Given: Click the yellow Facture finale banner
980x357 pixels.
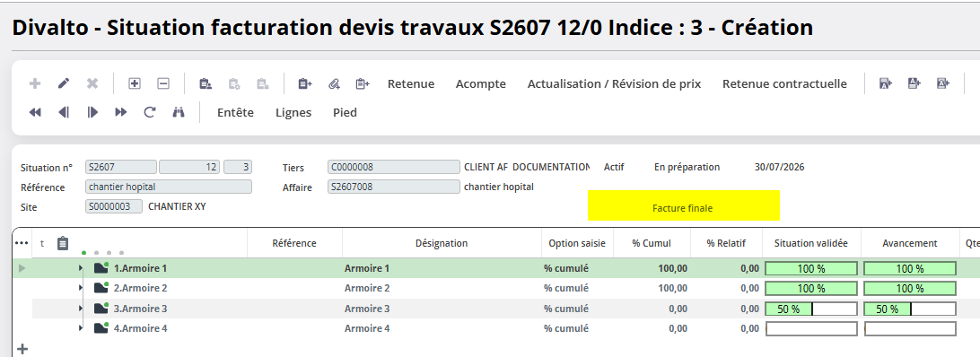Looking at the screenshot, I should tap(684, 205).
